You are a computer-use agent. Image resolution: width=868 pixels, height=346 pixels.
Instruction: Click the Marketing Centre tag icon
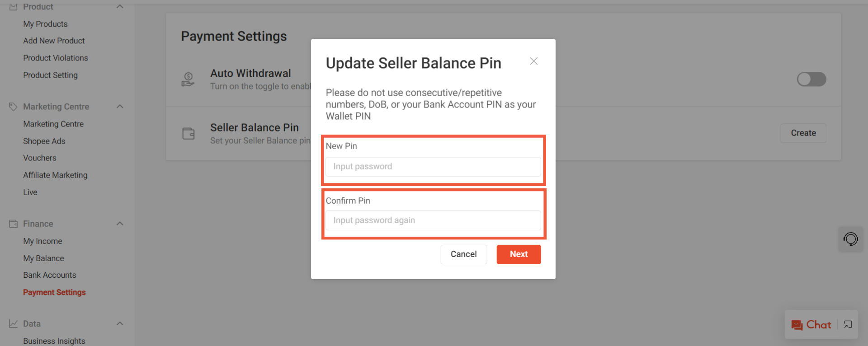(13, 107)
